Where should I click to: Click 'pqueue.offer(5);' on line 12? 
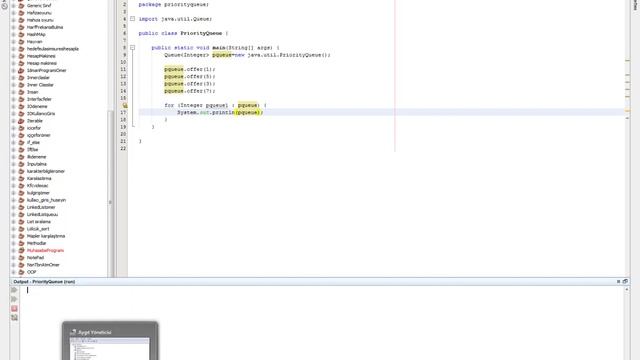tap(190, 76)
